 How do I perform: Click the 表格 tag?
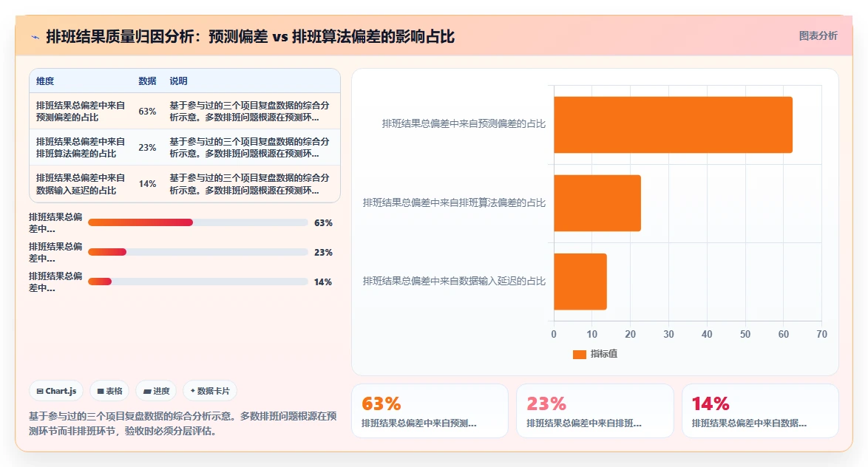[109, 391]
